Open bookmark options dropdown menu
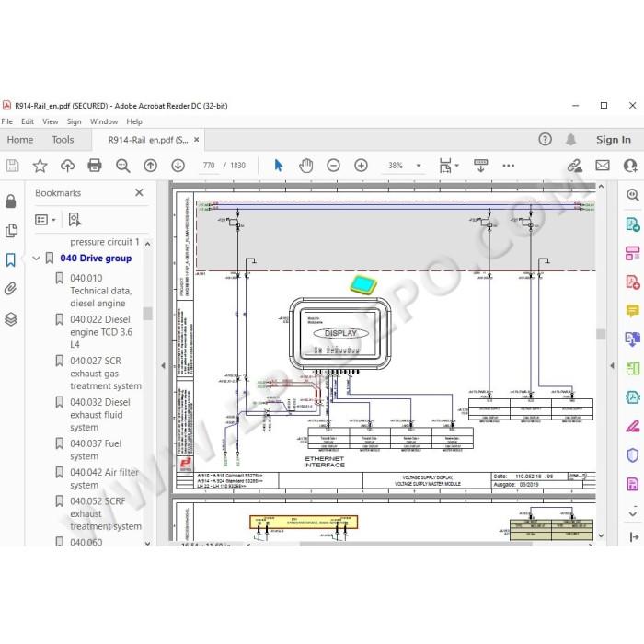This screenshot has width=644, height=644. click(45, 220)
